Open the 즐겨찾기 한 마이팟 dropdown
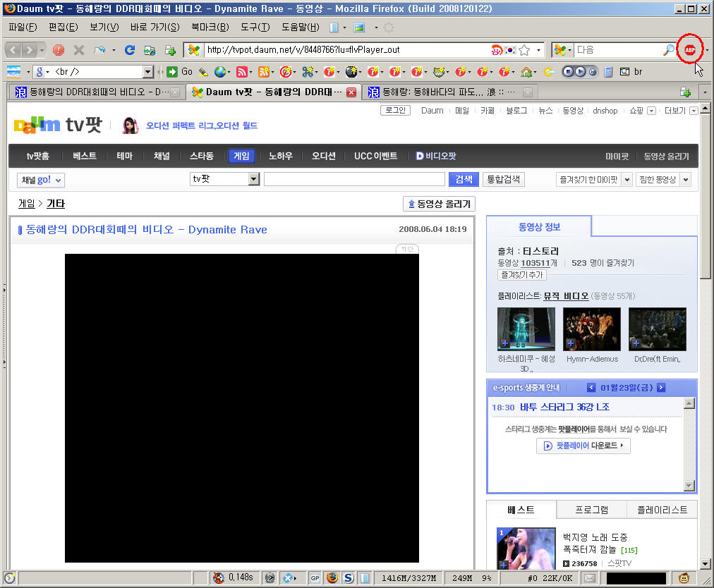714x588 pixels. tap(627, 179)
